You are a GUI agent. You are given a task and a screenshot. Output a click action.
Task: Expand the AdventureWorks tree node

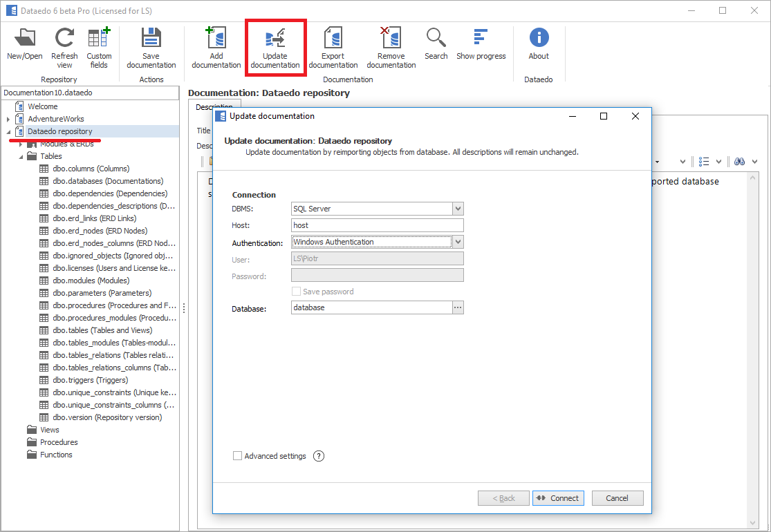[x=8, y=120]
